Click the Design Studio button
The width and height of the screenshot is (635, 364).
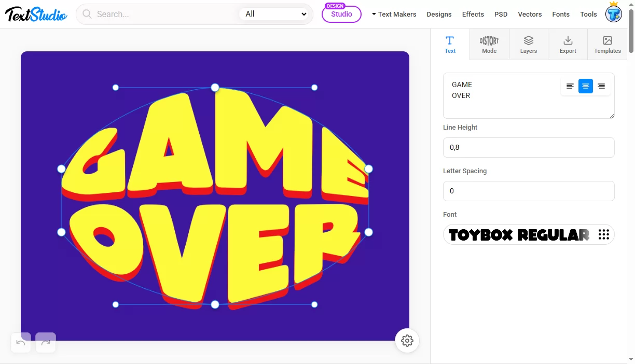point(341,14)
